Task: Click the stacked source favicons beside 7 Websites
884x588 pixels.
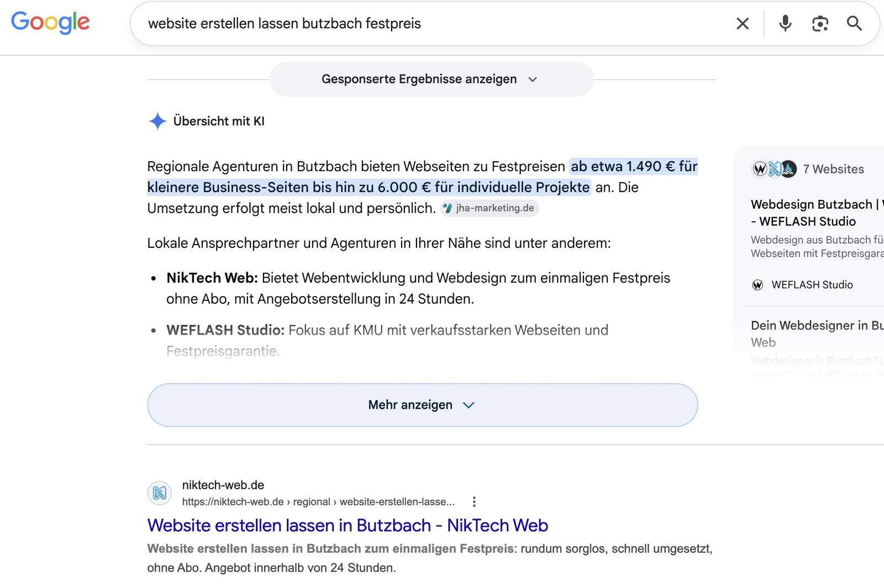Action: pyautogui.click(x=774, y=169)
